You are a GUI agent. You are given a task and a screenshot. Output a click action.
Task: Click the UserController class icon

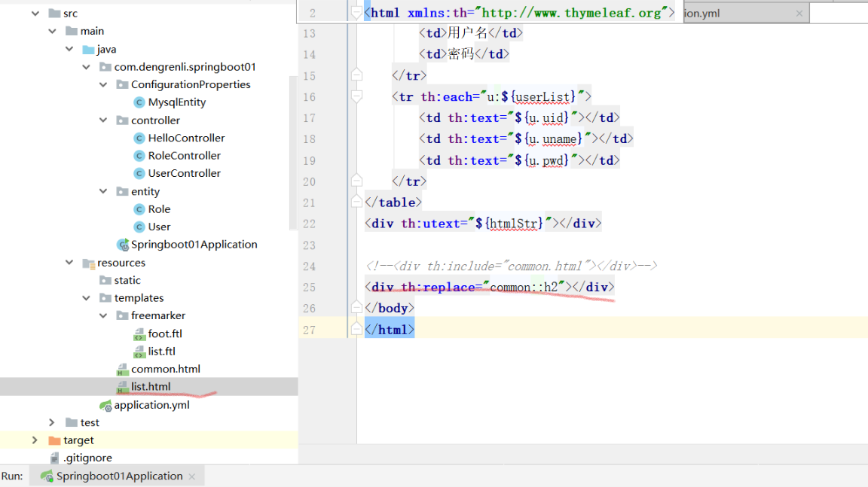click(x=139, y=174)
